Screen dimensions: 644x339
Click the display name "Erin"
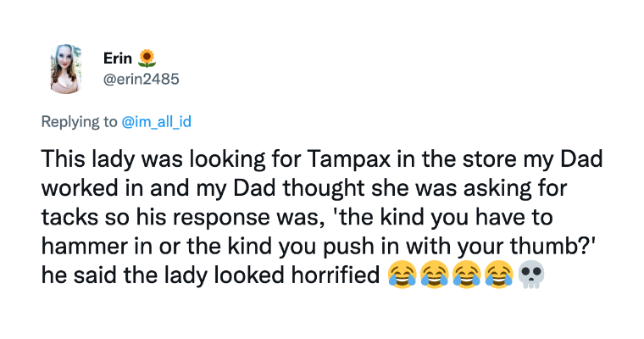pos(118,58)
